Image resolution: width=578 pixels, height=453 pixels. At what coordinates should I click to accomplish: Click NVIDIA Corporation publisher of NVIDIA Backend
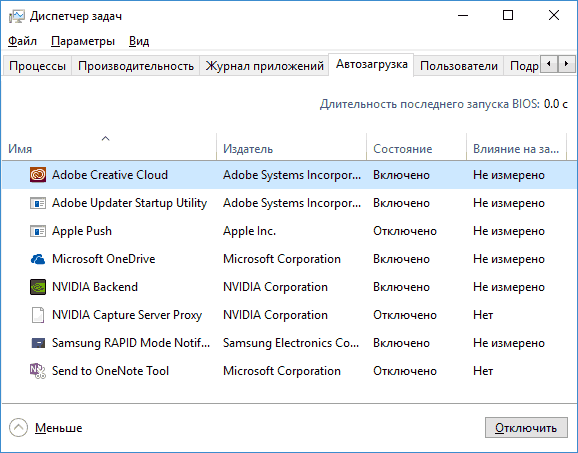click(275, 287)
